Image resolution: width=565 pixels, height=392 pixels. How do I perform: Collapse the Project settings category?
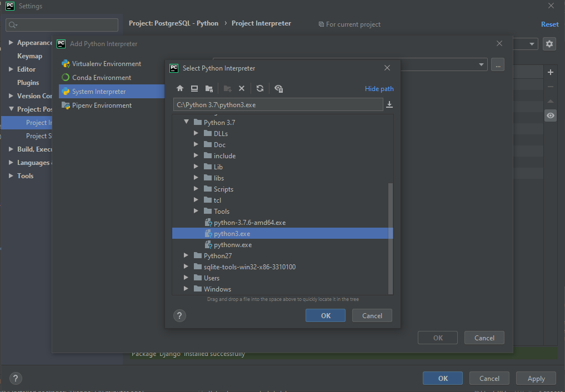[11, 109]
